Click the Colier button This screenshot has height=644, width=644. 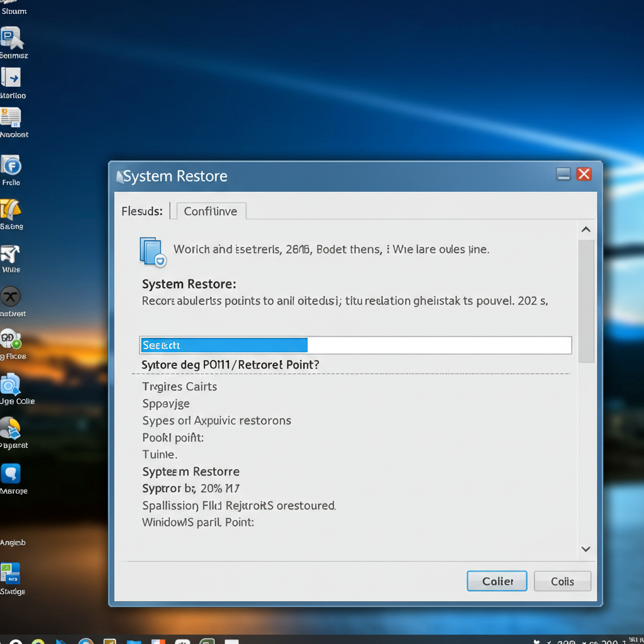[497, 581]
